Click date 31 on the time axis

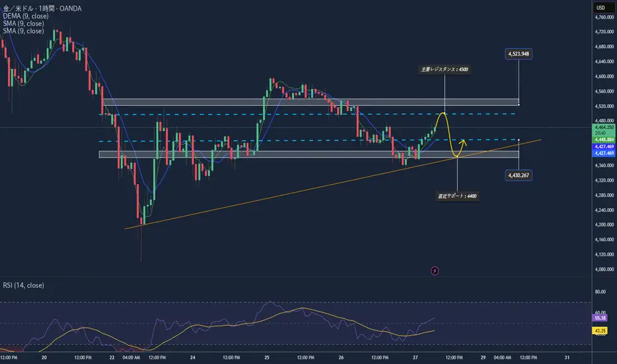pos(567,357)
